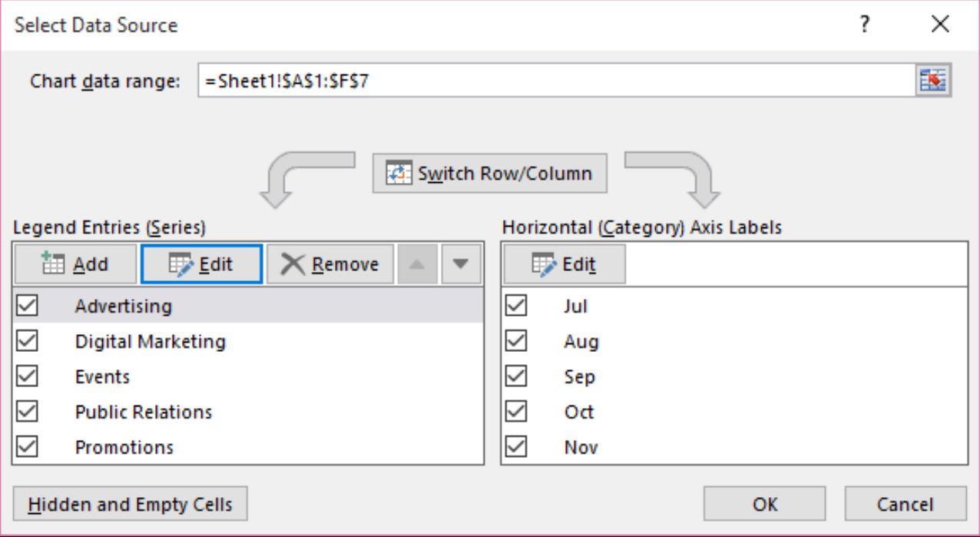Untick the Oct category checkbox
The width and height of the screenshot is (980, 537).
click(x=516, y=412)
